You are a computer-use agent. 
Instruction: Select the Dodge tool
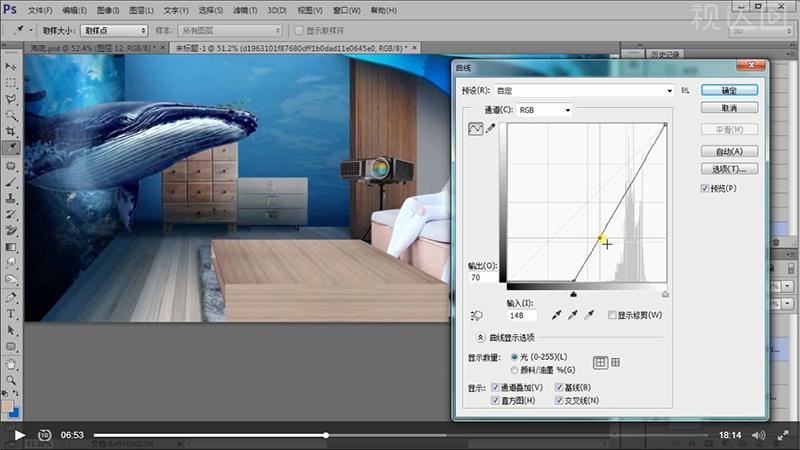[11, 280]
